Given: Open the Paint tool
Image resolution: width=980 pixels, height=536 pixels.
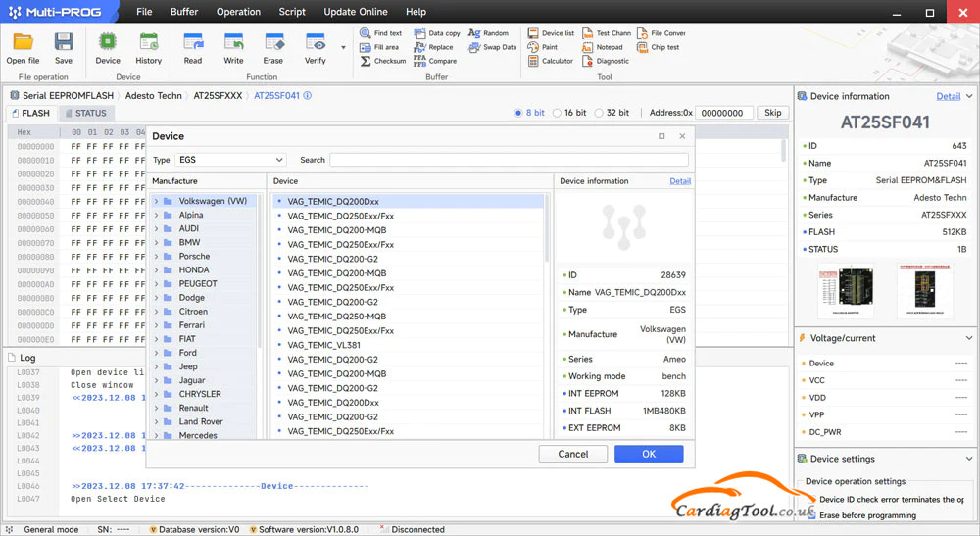Looking at the screenshot, I should [543, 47].
